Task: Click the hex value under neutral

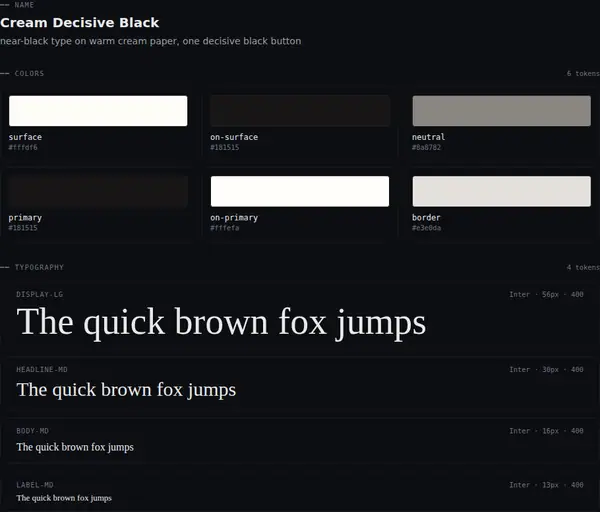Action: (426, 147)
